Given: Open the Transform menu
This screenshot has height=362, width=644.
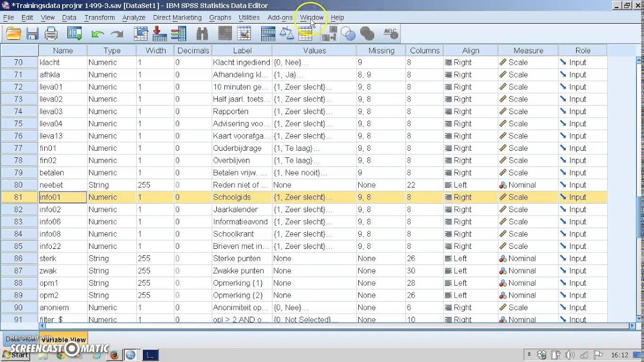Looking at the screenshot, I should click(x=100, y=17).
